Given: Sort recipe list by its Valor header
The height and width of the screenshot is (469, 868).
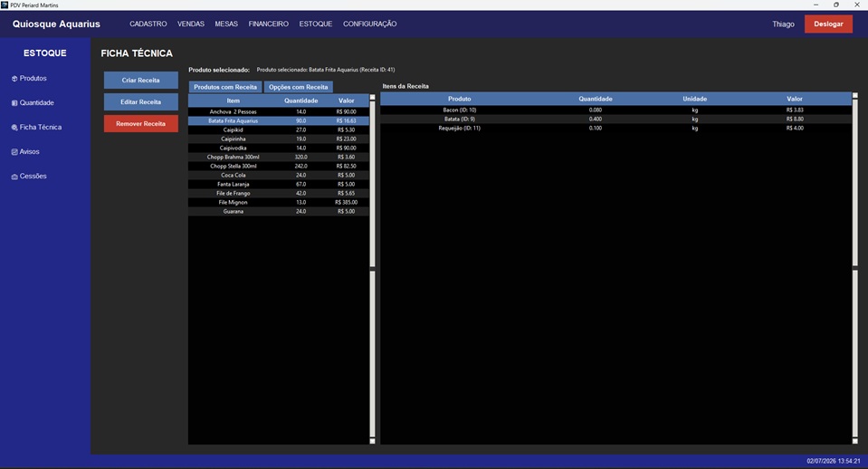Looking at the screenshot, I should coord(347,100).
